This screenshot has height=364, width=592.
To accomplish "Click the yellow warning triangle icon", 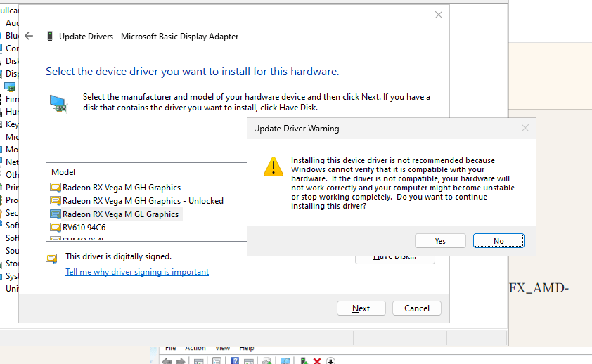I will pyautogui.click(x=274, y=167).
